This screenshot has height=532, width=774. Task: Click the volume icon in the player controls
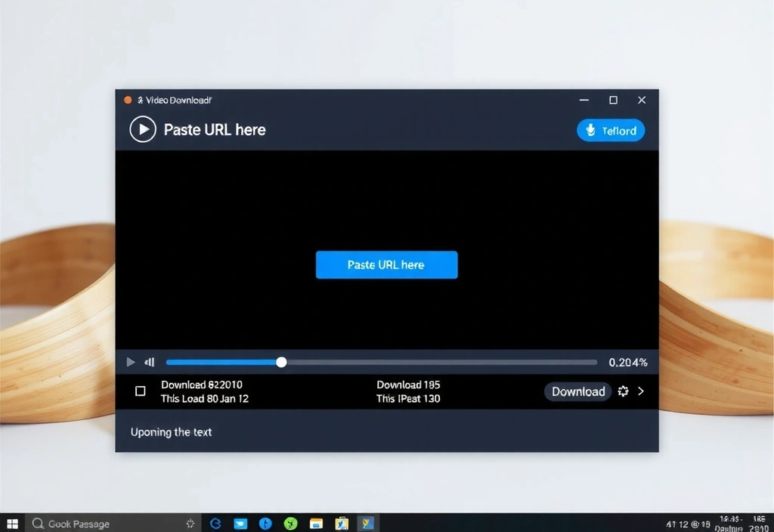point(149,362)
